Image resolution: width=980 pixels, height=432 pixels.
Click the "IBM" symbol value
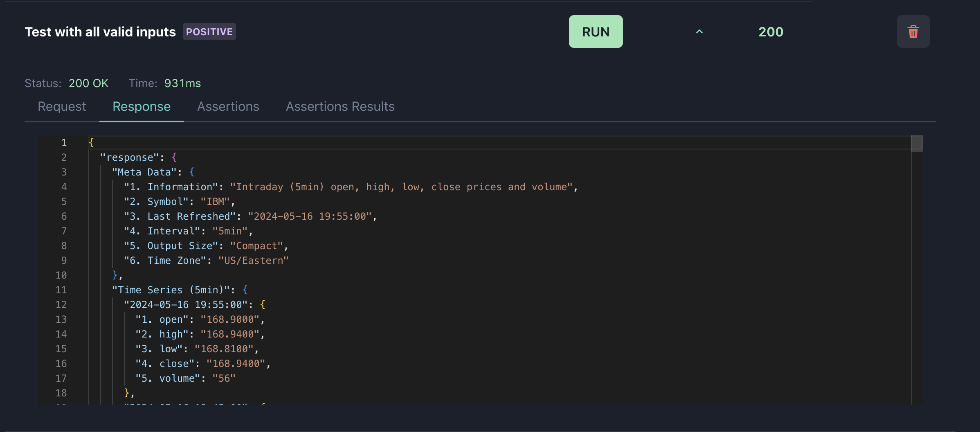click(215, 202)
